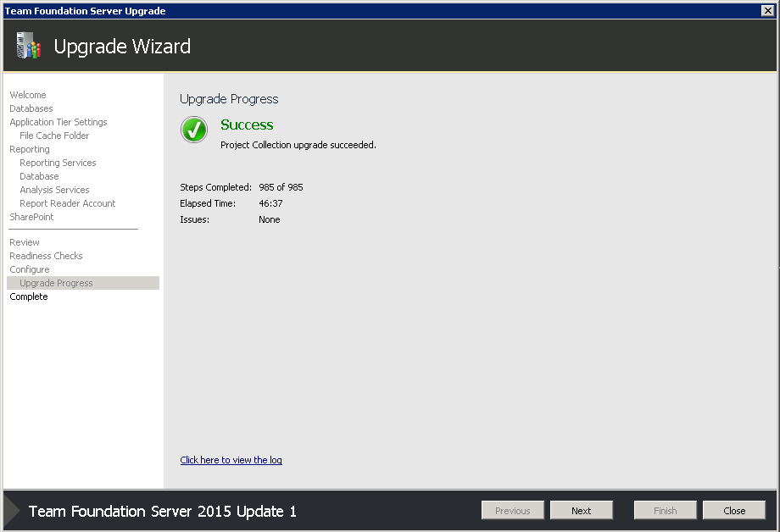Viewport: 780px width, 532px height.
Task: Go to the Databases step
Action: pyautogui.click(x=31, y=108)
